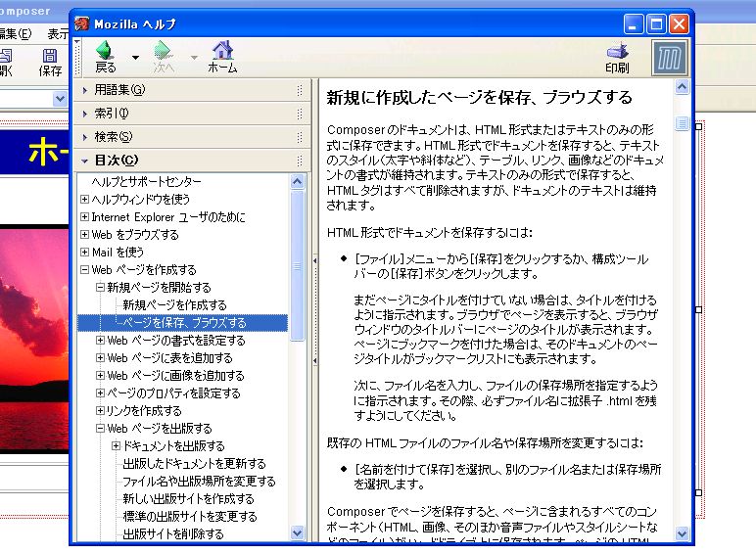Select ページを保存、ブラウズする tree item
The height and width of the screenshot is (554, 756).
tap(184, 323)
